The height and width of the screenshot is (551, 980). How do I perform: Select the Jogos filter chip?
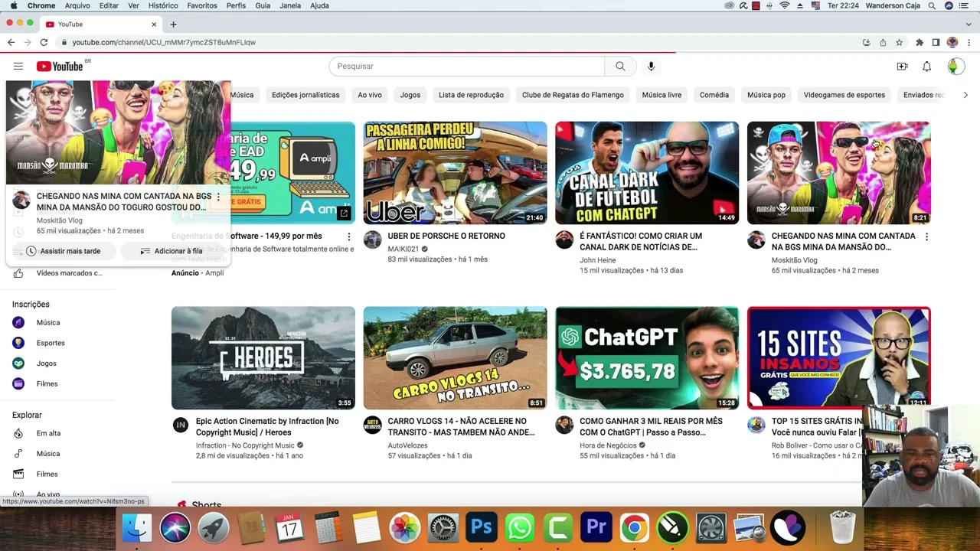tap(410, 95)
